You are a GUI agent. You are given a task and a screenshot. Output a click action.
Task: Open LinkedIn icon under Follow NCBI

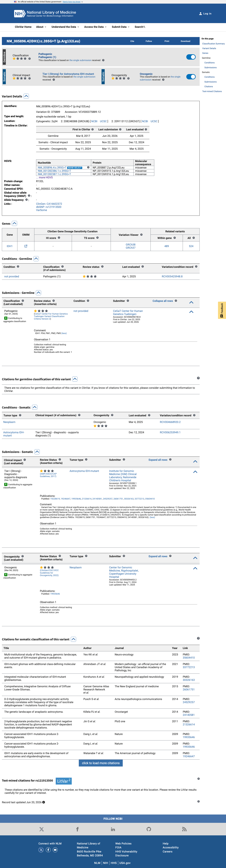tap(113, 829)
